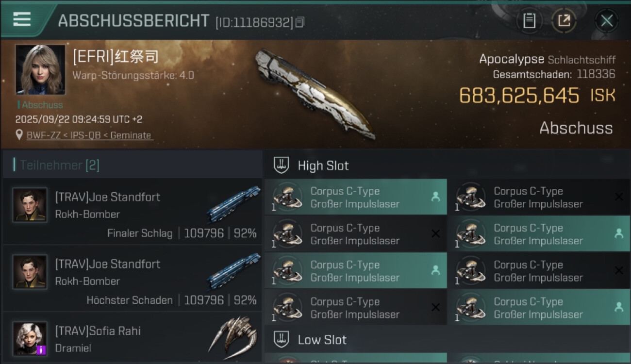
Task: Open the clipboard notes icon in header
Action: point(529,20)
